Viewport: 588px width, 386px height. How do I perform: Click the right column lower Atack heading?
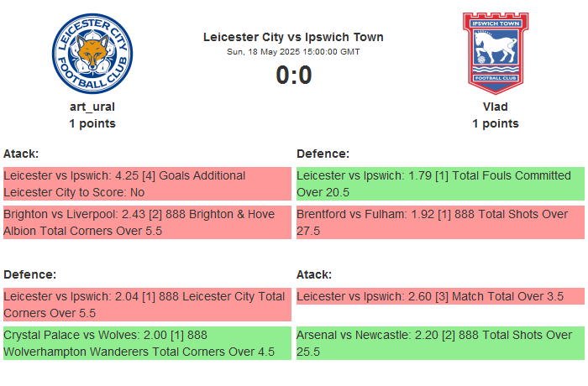(314, 274)
